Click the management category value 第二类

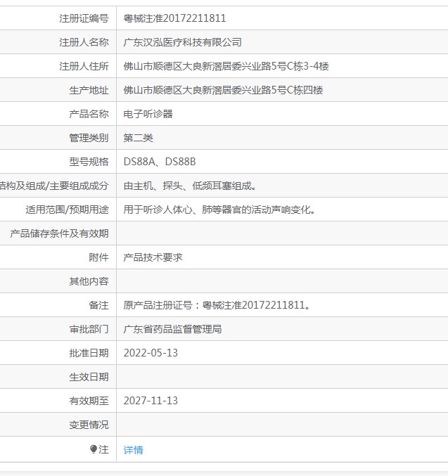138,138
